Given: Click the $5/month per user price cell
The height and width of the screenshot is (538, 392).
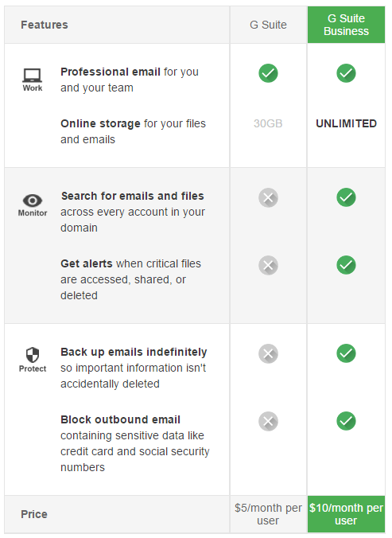Looking at the screenshot, I should point(268,514).
